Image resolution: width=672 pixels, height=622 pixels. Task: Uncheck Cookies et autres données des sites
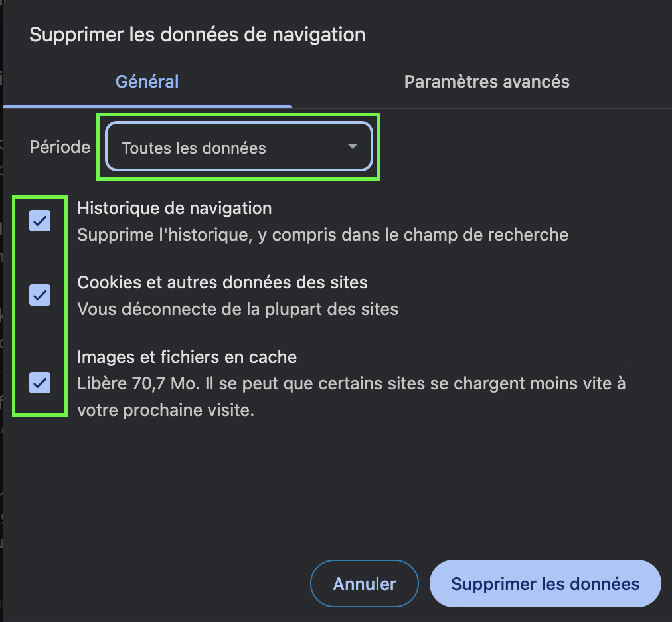(41, 295)
